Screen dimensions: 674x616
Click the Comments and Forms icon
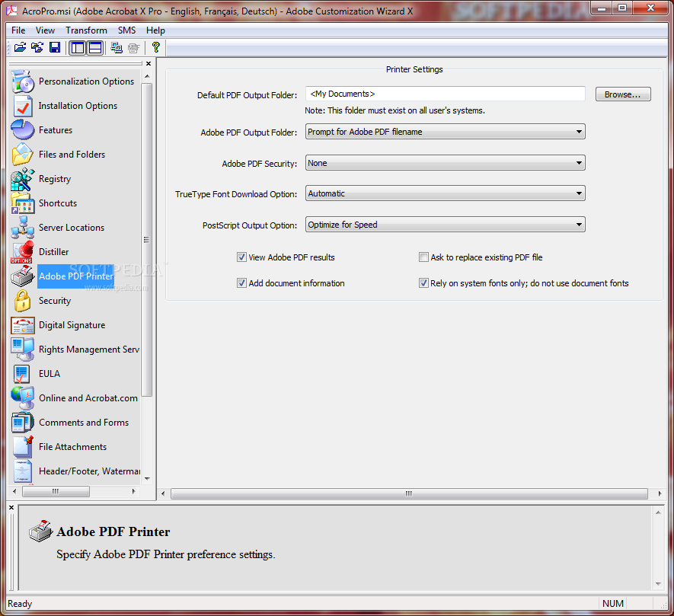point(22,423)
